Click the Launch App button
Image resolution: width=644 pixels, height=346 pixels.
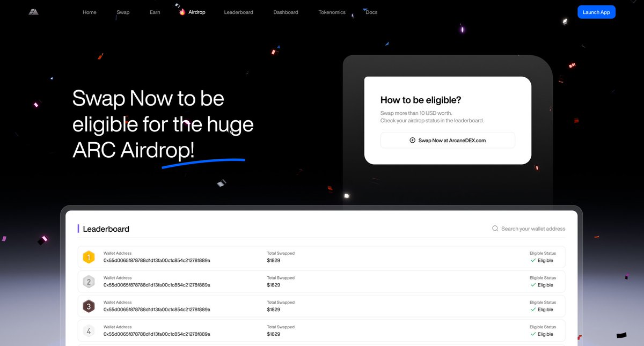(x=596, y=12)
